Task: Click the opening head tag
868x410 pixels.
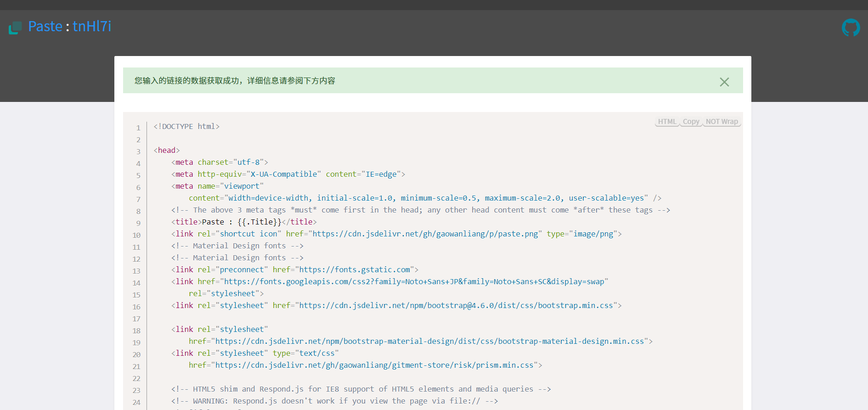Action: [x=167, y=150]
